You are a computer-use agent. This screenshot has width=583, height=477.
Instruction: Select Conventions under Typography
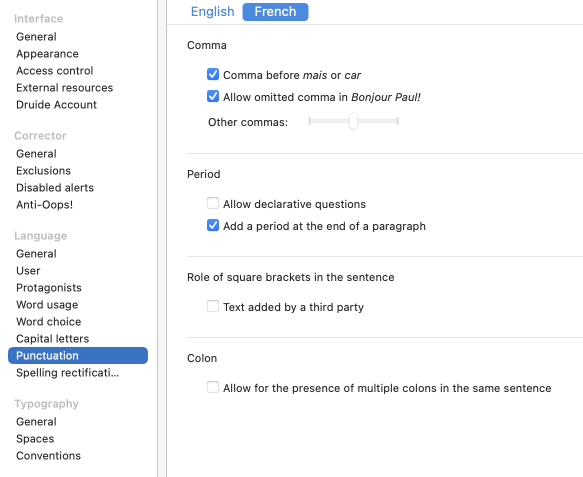[x=48, y=456]
